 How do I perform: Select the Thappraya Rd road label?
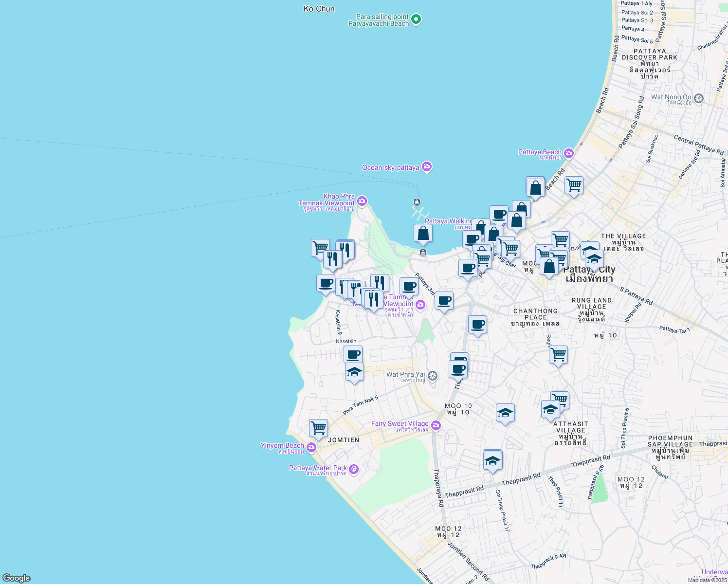439,488
